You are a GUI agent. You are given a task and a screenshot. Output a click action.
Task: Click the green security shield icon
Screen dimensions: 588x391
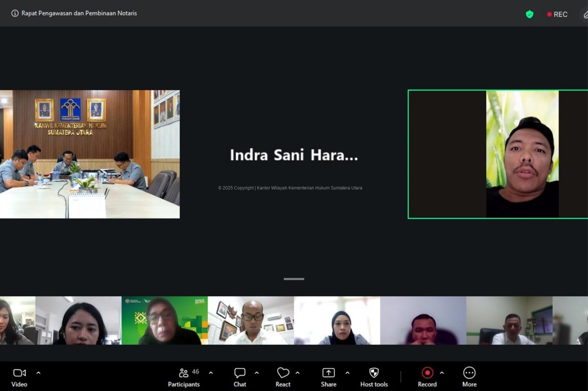[529, 14]
